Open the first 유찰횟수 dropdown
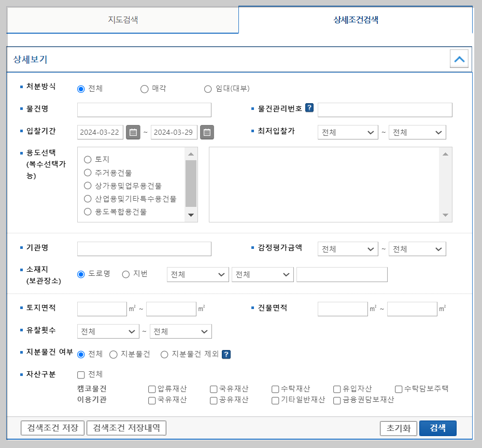482x448 pixels. click(108, 331)
